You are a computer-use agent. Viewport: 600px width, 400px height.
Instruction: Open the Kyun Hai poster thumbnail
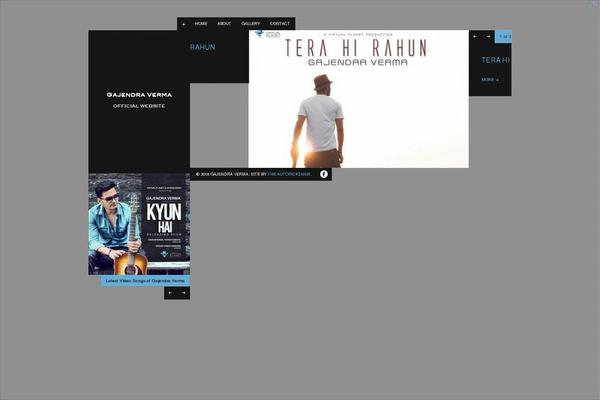[139, 224]
